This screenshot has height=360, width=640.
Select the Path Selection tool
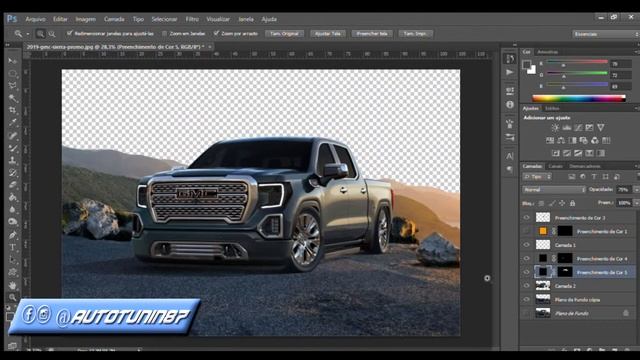13,260
